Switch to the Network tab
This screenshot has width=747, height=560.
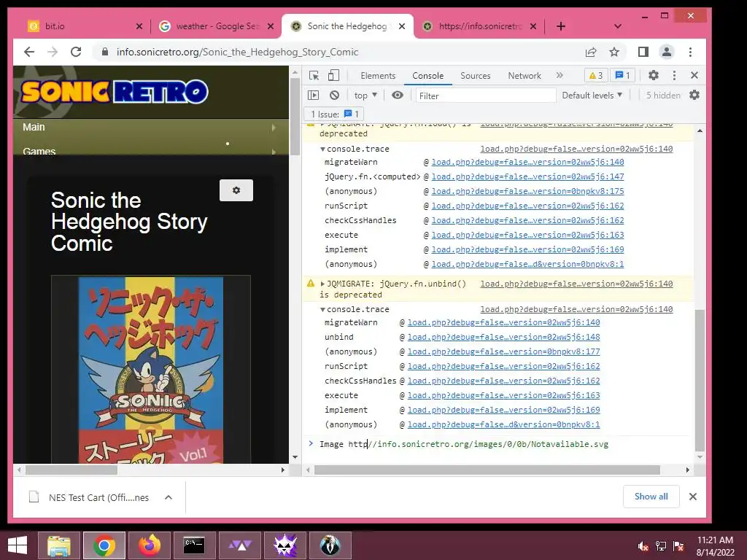point(525,76)
